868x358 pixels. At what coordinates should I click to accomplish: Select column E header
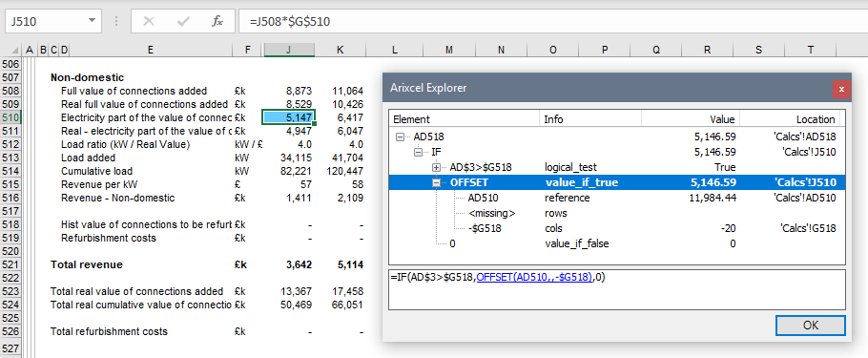pyautogui.click(x=150, y=50)
